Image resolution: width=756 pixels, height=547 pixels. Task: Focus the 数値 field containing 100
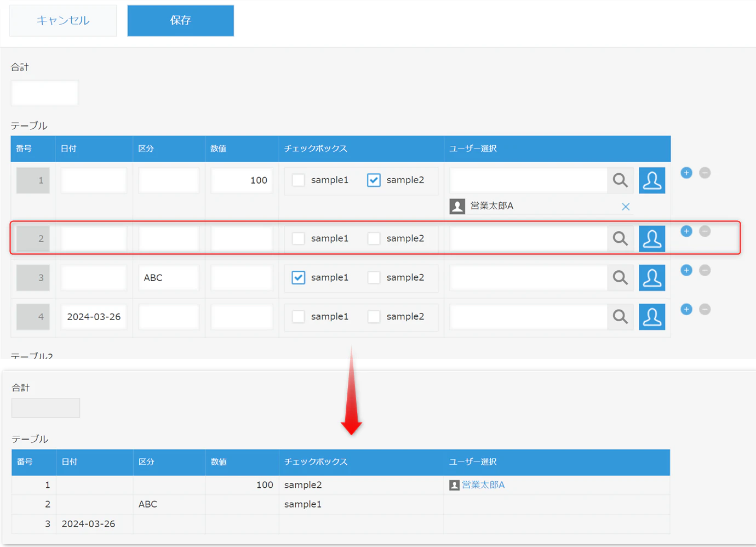(x=242, y=180)
